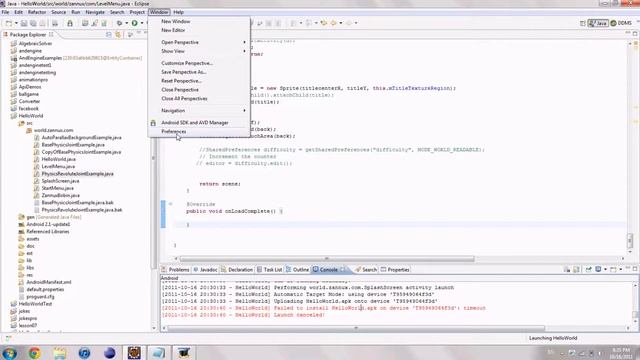The image size is (640, 360).
Task: Switch to the Outline tab
Action: pos(298,270)
